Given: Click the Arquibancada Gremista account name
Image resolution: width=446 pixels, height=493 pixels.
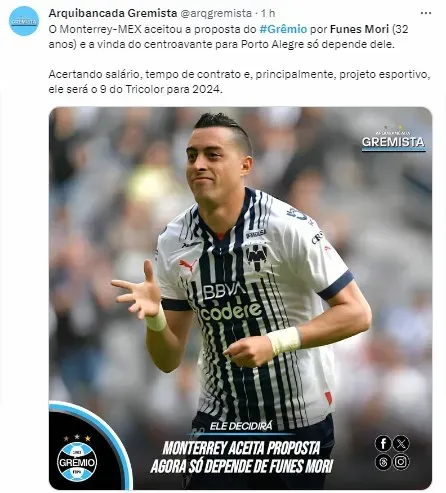Looking at the screenshot, I should [113, 13].
